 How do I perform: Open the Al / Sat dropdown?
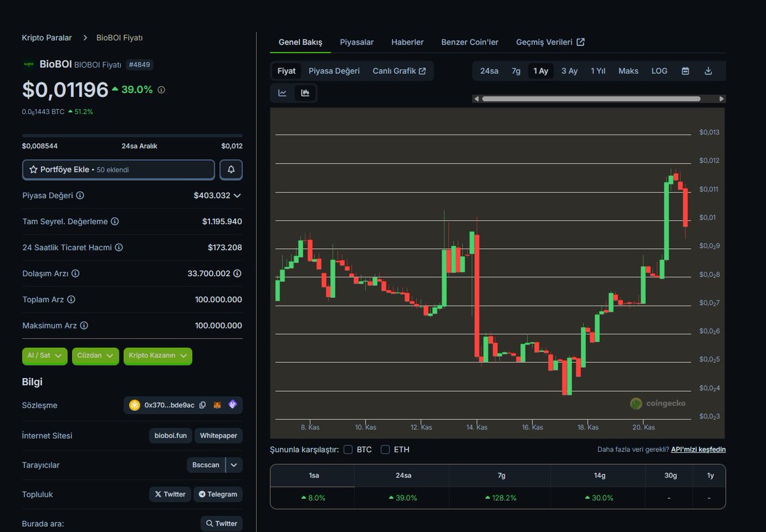(x=44, y=356)
